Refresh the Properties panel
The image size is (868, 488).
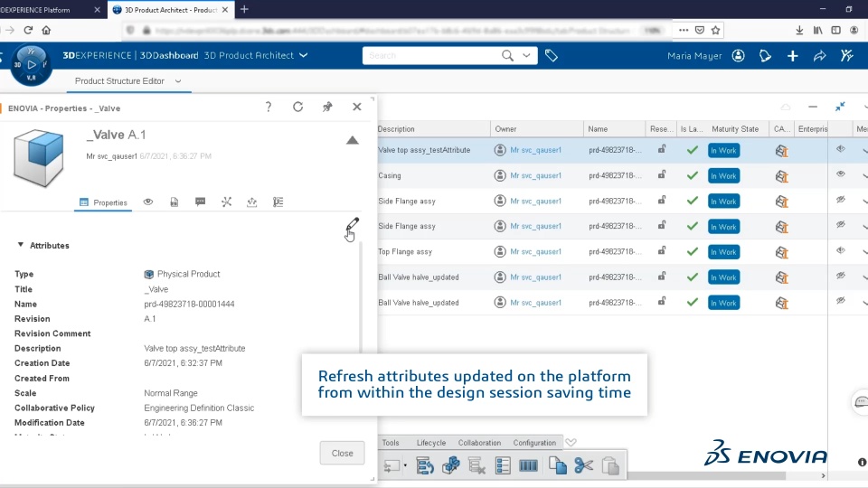click(297, 108)
